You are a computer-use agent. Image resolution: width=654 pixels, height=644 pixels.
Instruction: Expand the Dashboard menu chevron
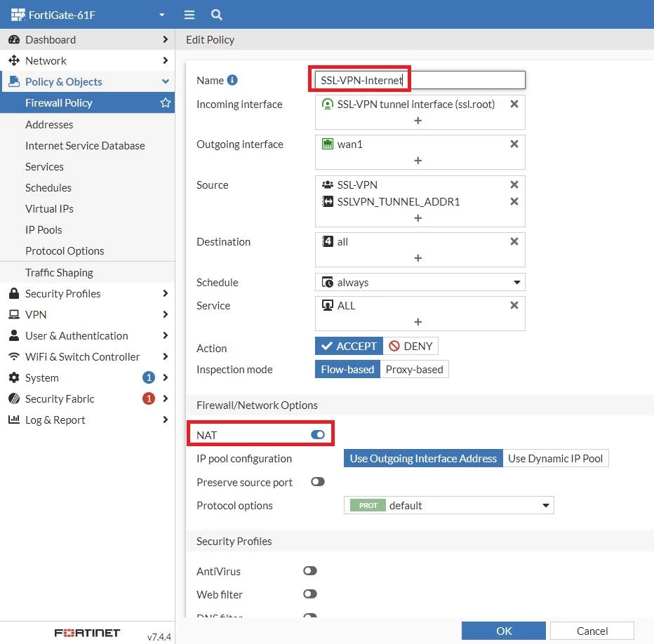point(166,39)
